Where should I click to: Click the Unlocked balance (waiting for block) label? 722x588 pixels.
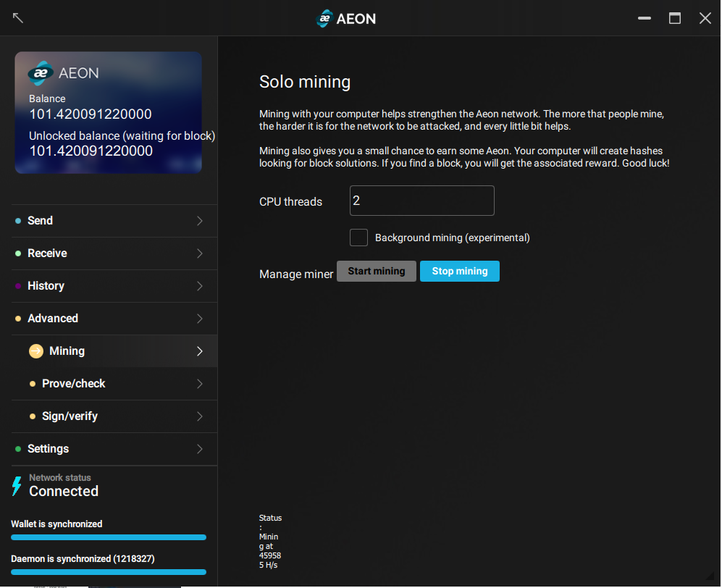pos(122,136)
